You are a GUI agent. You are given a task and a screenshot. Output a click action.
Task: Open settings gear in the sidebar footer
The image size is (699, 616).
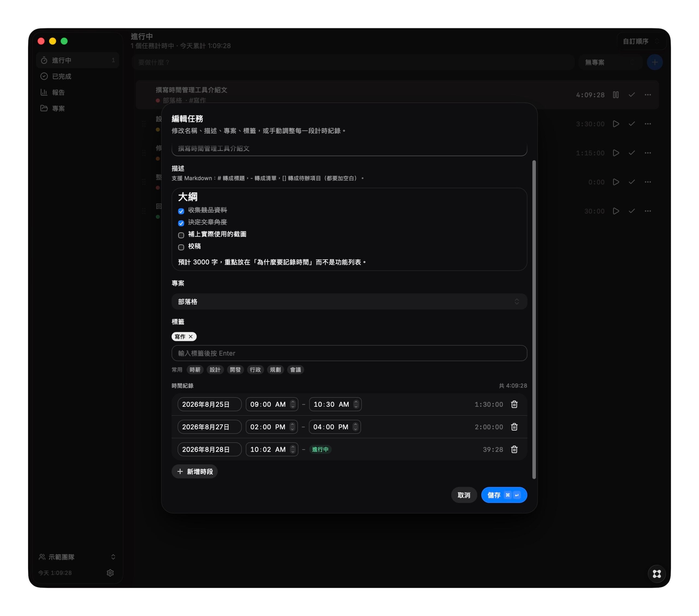[x=110, y=573]
